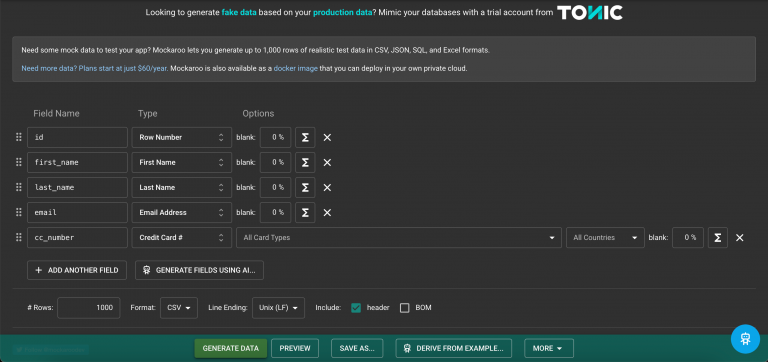Delete the email field with X icon
This screenshot has height=362, width=768.
[327, 213]
